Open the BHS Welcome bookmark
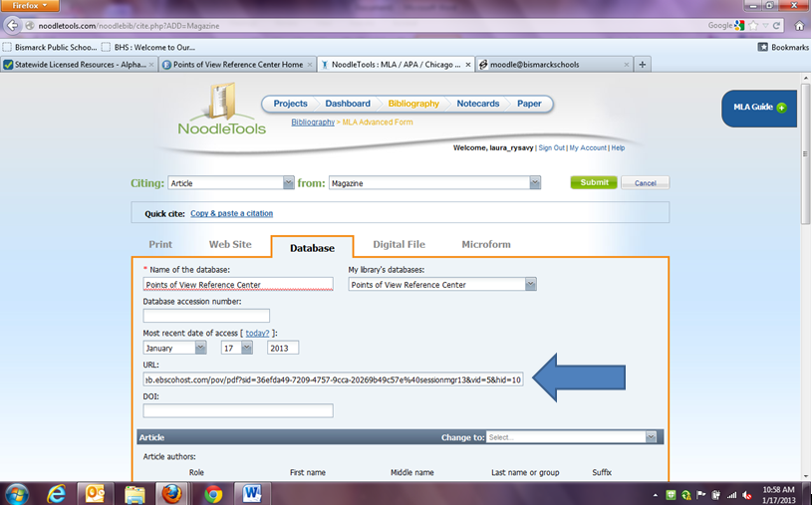Viewport: 812px width, 505px height. click(x=148, y=47)
